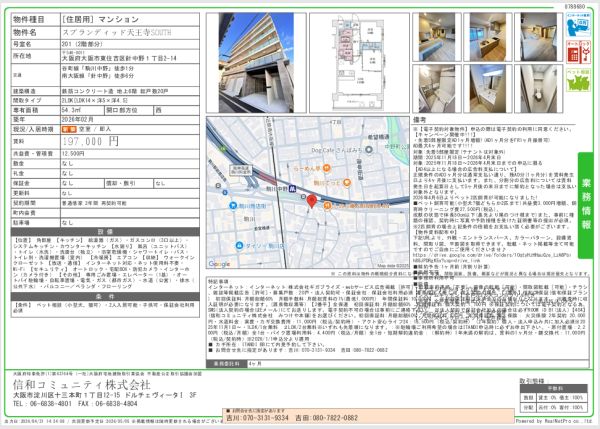Click the 物件種目 label cell

click(x=36, y=20)
